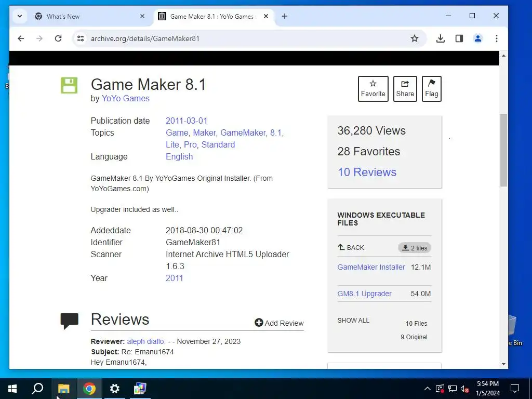This screenshot has width=532, height=399.
Task: Click the muted volume tray icon
Action: (465, 389)
